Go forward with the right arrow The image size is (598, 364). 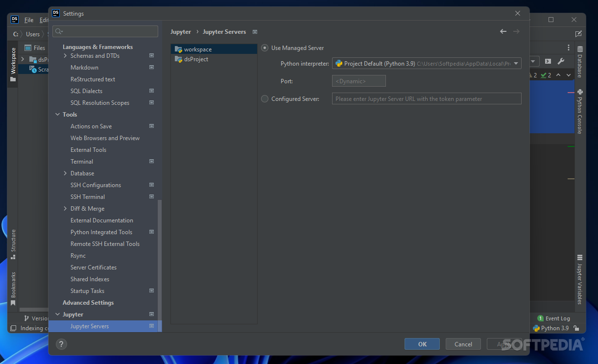click(516, 31)
